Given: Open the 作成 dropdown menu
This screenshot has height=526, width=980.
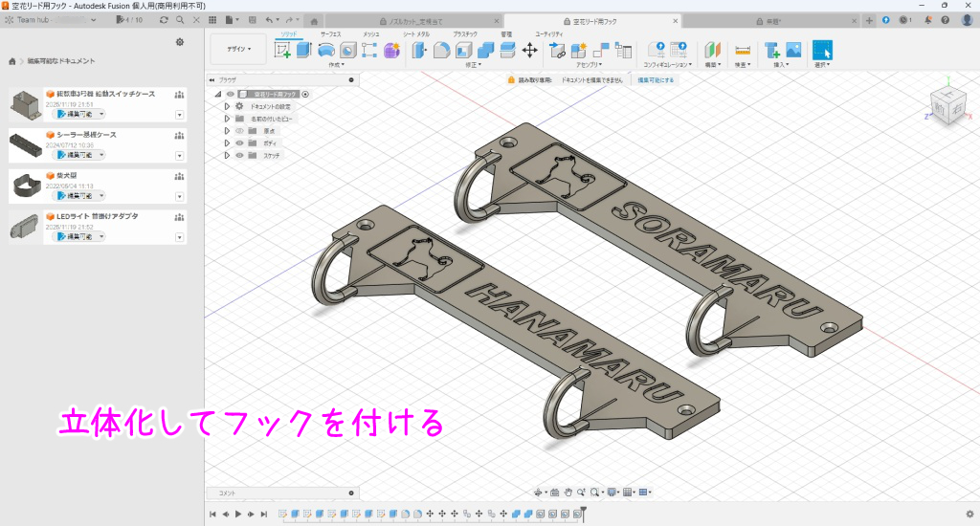Looking at the screenshot, I should click(337, 66).
